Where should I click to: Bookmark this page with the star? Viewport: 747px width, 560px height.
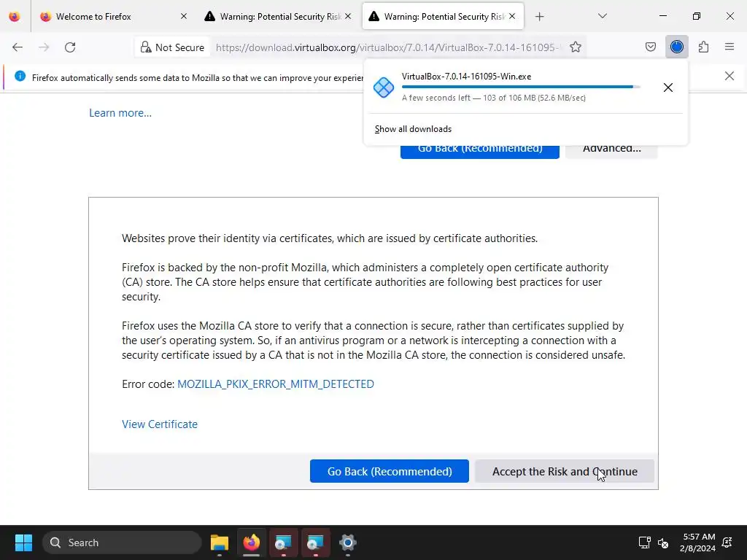(576, 47)
